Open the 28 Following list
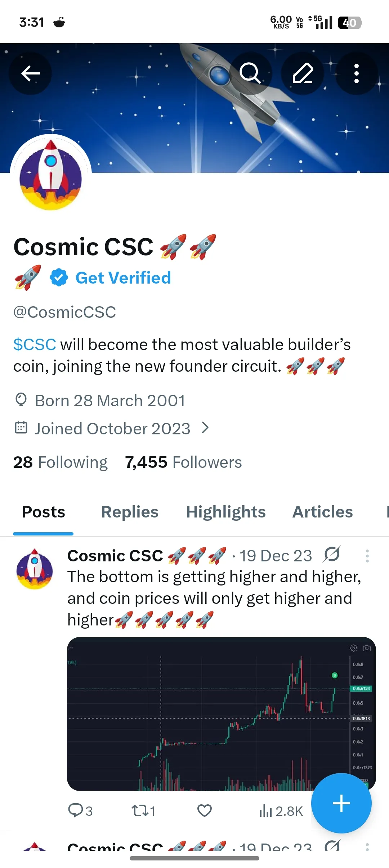 (x=61, y=462)
